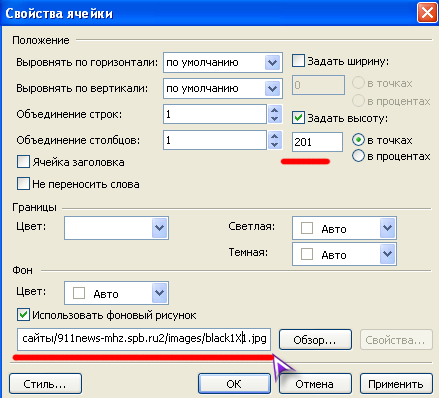Click the background Авто color swatch
This screenshot has width=439, height=398.
pos(79,293)
